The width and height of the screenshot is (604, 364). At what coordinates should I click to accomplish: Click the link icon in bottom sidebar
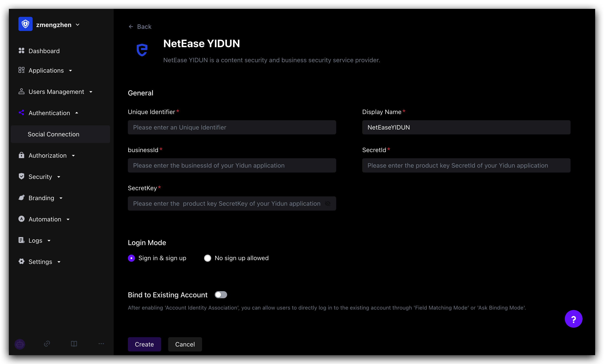[x=47, y=344]
